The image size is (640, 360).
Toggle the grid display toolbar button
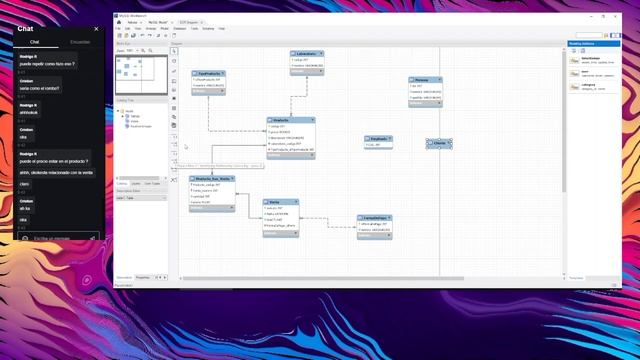158,36
